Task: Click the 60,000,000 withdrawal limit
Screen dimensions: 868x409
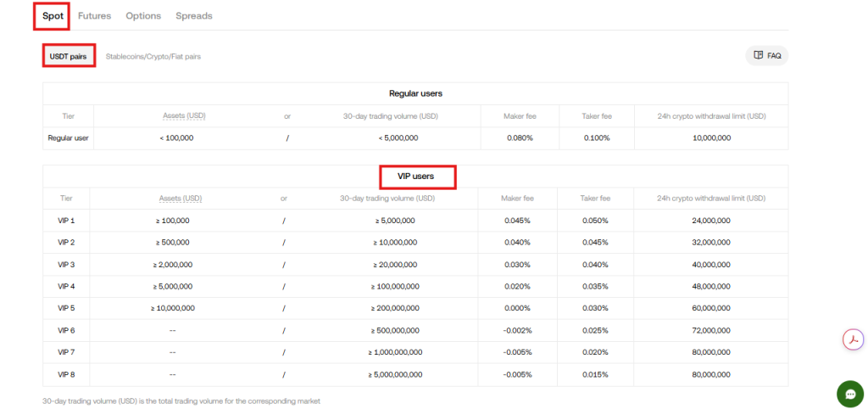Action: (711, 308)
